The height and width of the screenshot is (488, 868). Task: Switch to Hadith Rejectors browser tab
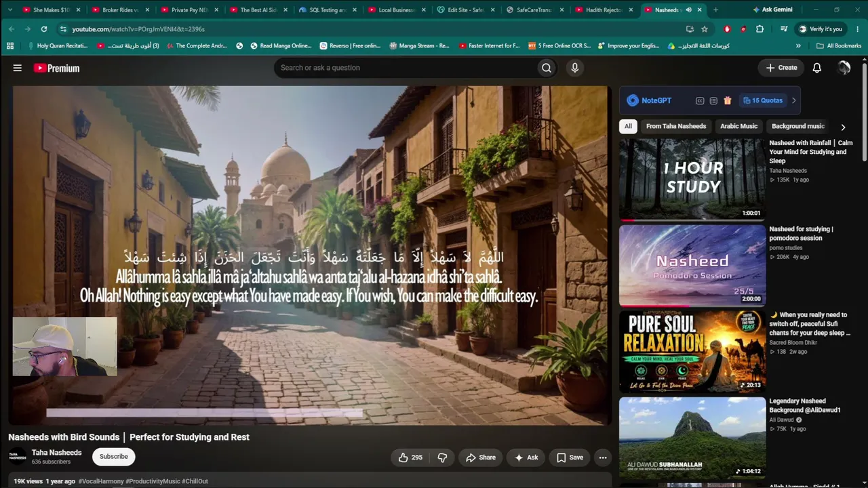(x=604, y=10)
